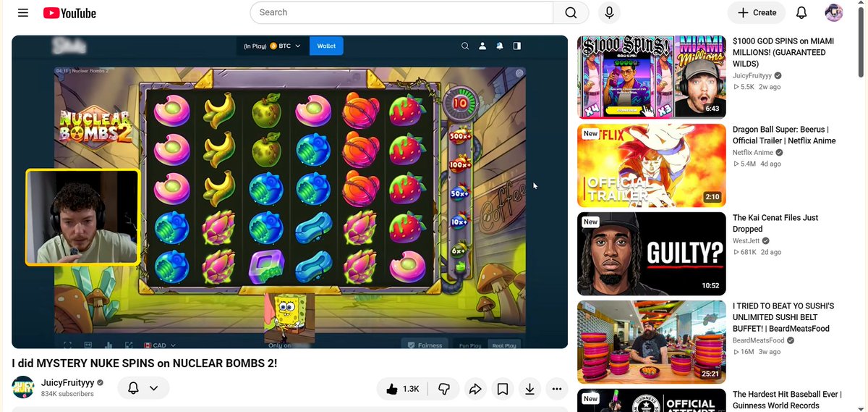Screen dimensions: 868x412
Task: Click the in-video notification bell icon
Action: click(500, 46)
